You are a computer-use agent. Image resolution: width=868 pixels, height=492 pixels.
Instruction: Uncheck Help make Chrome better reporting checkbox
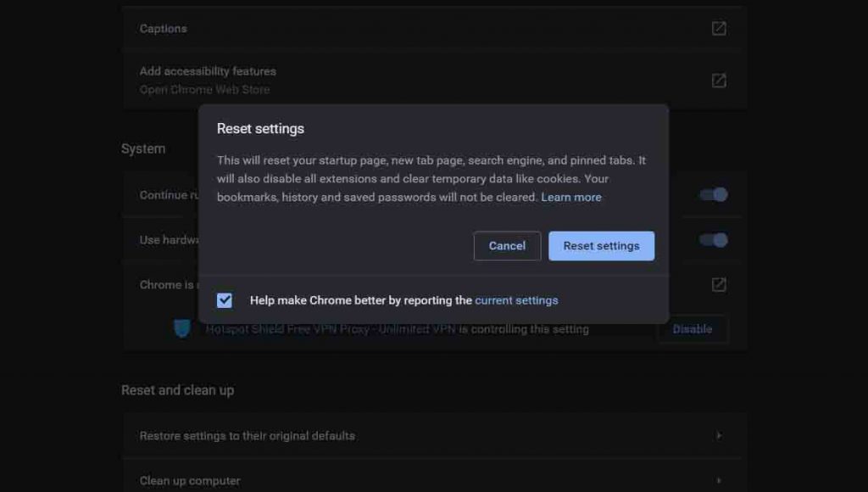pyautogui.click(x=224, y=299)
